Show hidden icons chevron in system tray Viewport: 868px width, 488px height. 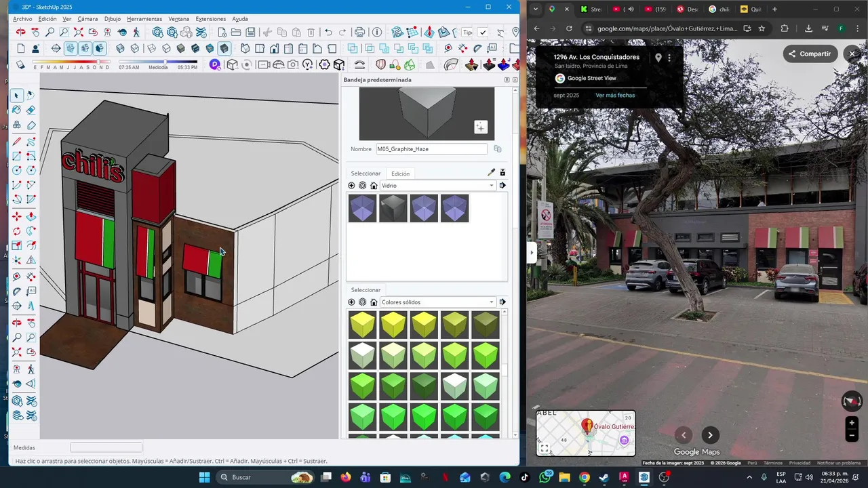pyautogui.click(x=749, y=477)
